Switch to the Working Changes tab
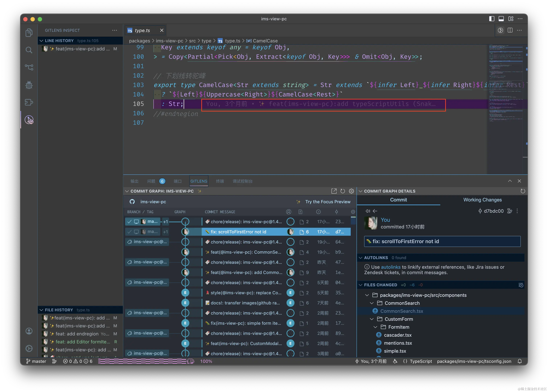This screenshot has width=548, height=392. [x=482, y=200]
